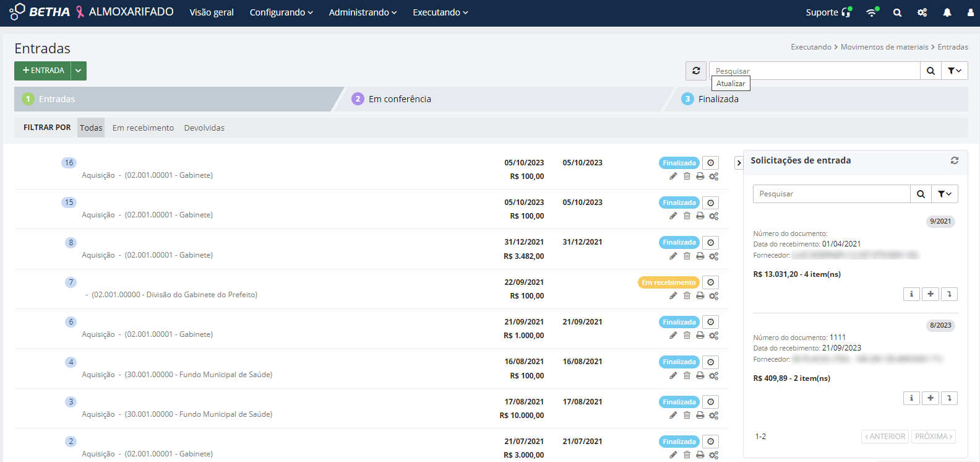Open the Executando menu

coord(441,12)
